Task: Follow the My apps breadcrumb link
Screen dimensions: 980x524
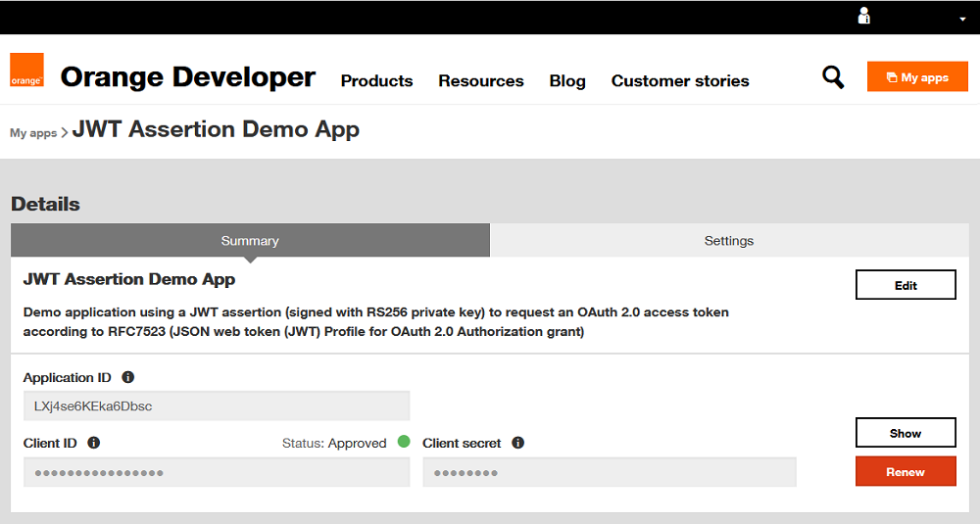Action: 33,133
